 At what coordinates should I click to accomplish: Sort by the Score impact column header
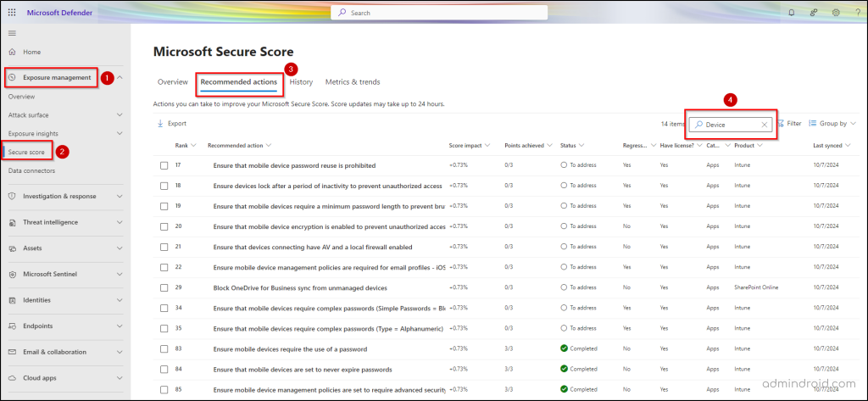pos(468,146)
